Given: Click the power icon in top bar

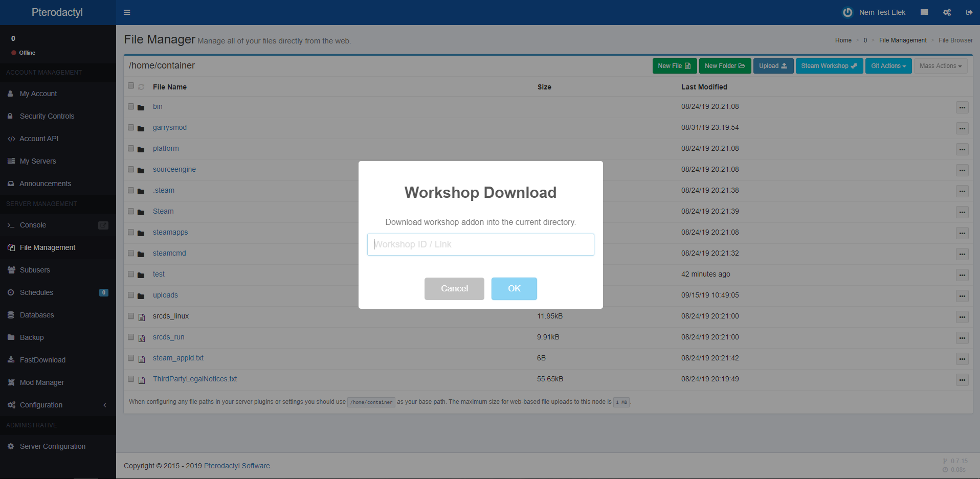Looking at the screenshot, I should point(848,12).
